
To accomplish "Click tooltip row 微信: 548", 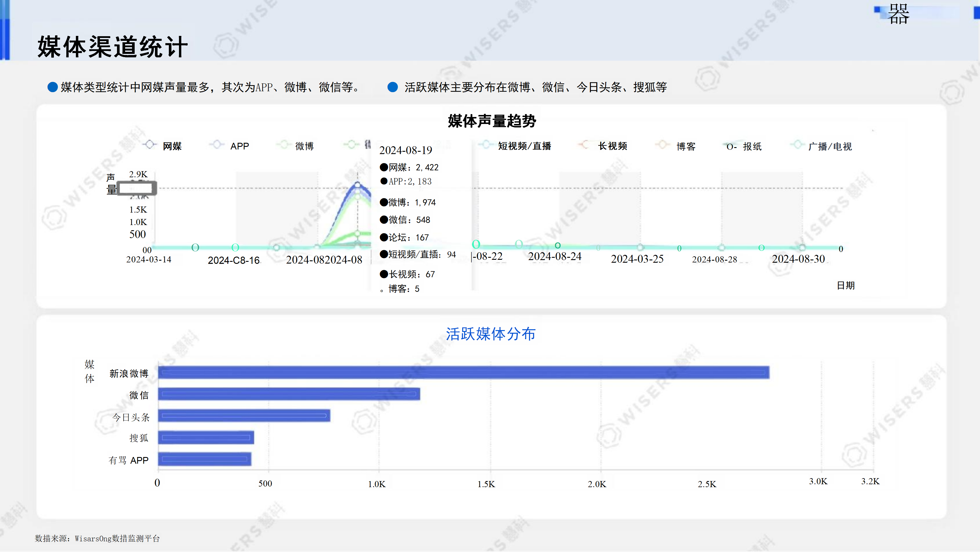I will pos(405,220).
